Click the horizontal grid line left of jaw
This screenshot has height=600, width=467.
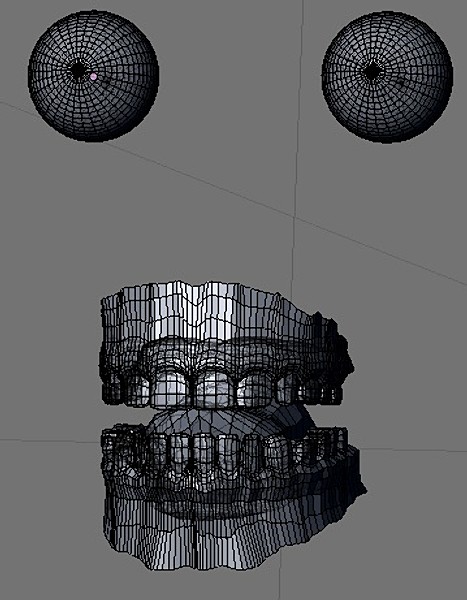[x=50, y=441]
